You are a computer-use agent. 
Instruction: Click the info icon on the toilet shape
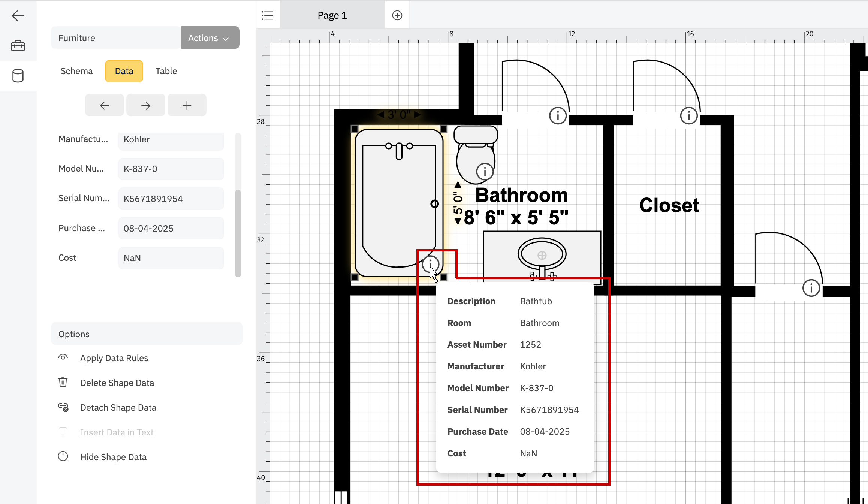(484, 171)
